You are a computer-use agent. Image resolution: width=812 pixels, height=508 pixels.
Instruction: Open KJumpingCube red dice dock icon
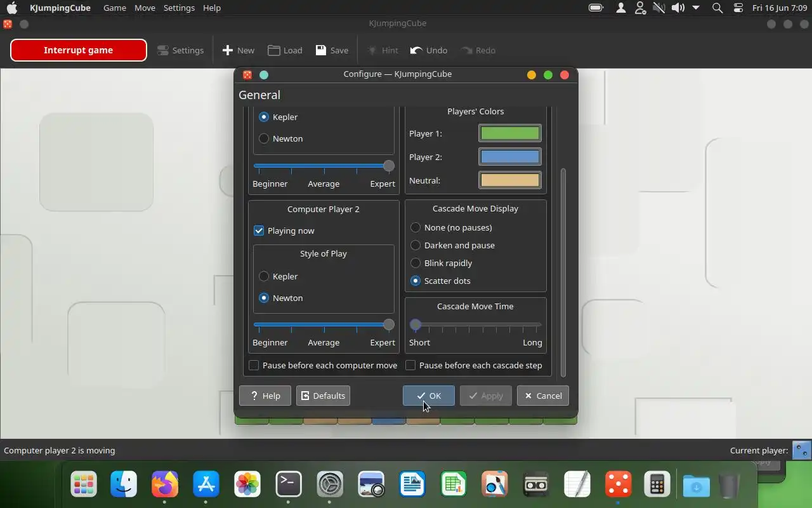618,485
